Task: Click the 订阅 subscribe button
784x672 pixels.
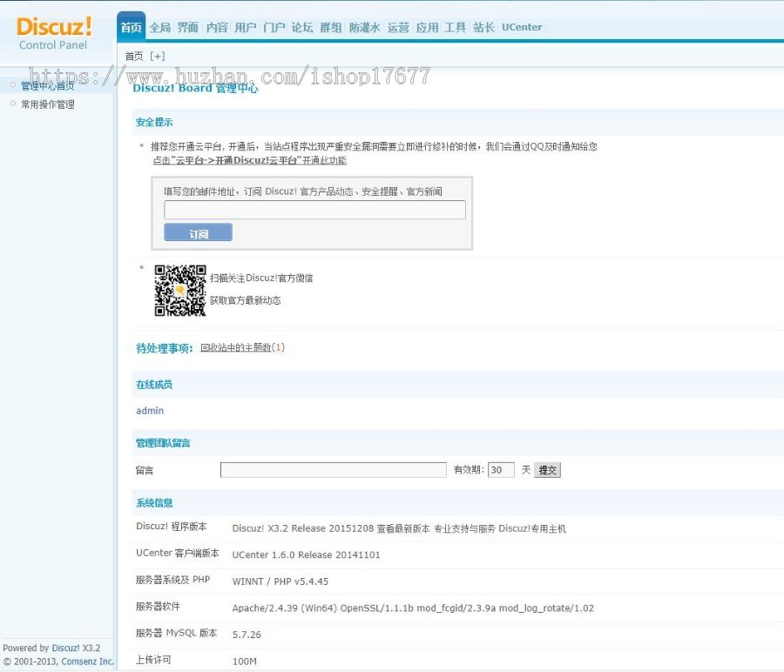Action: pyautogui.click(x=198, y=232)
